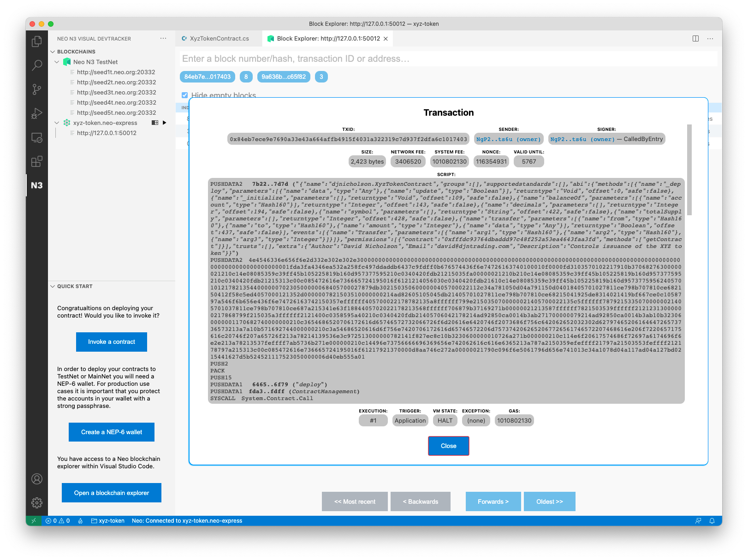This screenshot has width=748, height=560.
Task: Open the 84eb7e...017403 history chip
Action: click(x=208, y=77)
